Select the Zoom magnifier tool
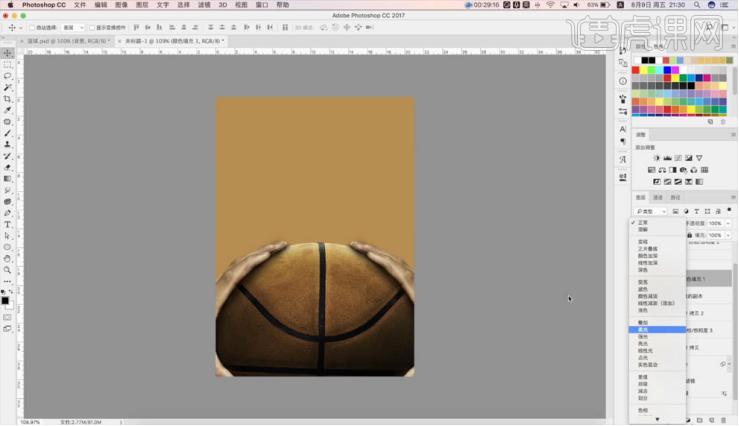 click(x=7, y=269)
